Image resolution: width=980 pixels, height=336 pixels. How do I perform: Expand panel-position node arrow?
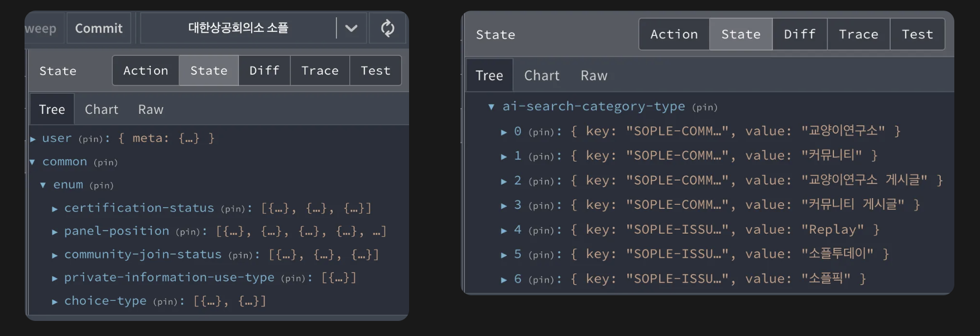(55, 232)
